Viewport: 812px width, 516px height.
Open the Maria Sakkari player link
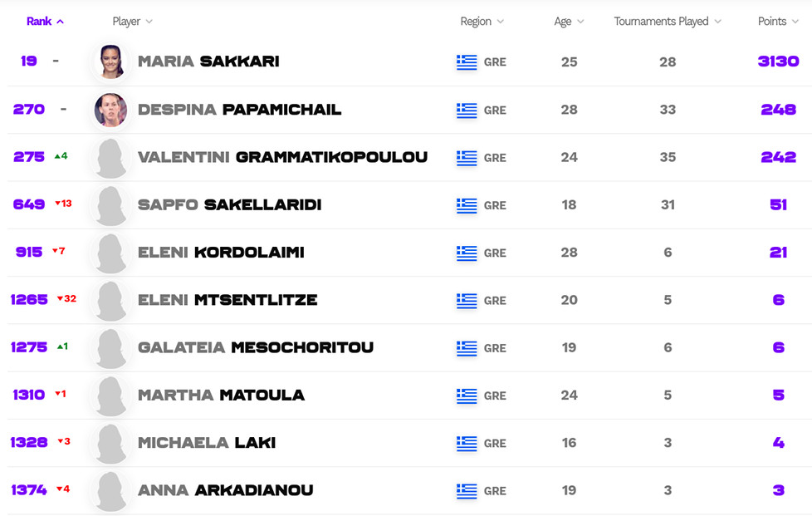coord(208,61)
